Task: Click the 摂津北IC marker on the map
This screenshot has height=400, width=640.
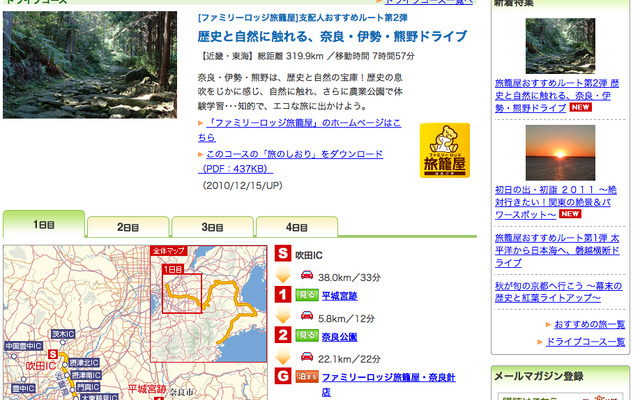Action: pos(84,363)
